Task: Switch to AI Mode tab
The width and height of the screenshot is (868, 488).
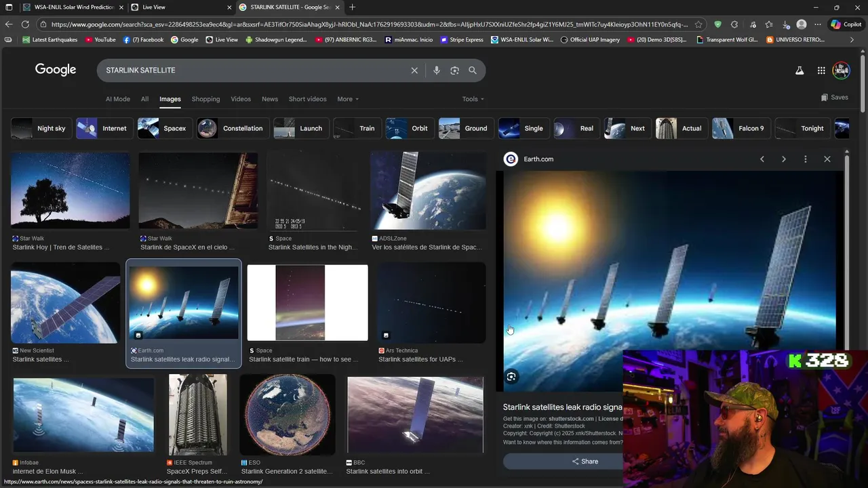Action: point(117,99)
